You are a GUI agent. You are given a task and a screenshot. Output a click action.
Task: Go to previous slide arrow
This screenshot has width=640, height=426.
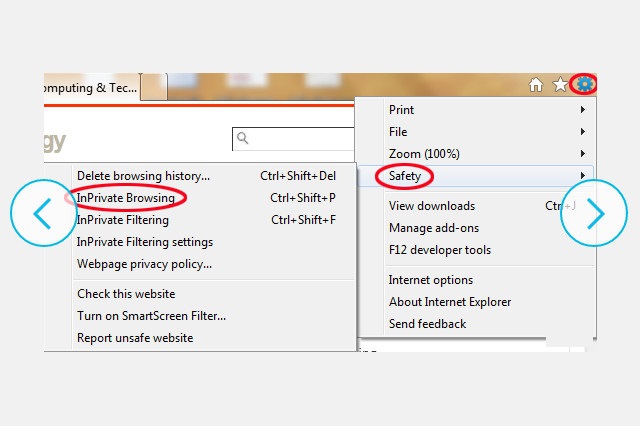pyautogui.click(x=43, y=213)
